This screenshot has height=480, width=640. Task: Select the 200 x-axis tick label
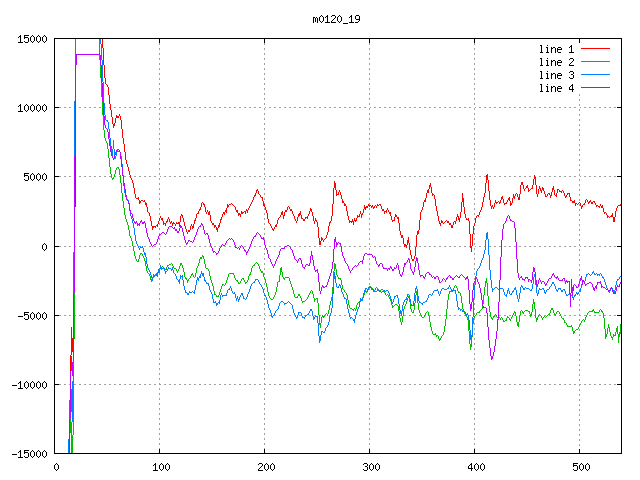(x=265, y=467)
